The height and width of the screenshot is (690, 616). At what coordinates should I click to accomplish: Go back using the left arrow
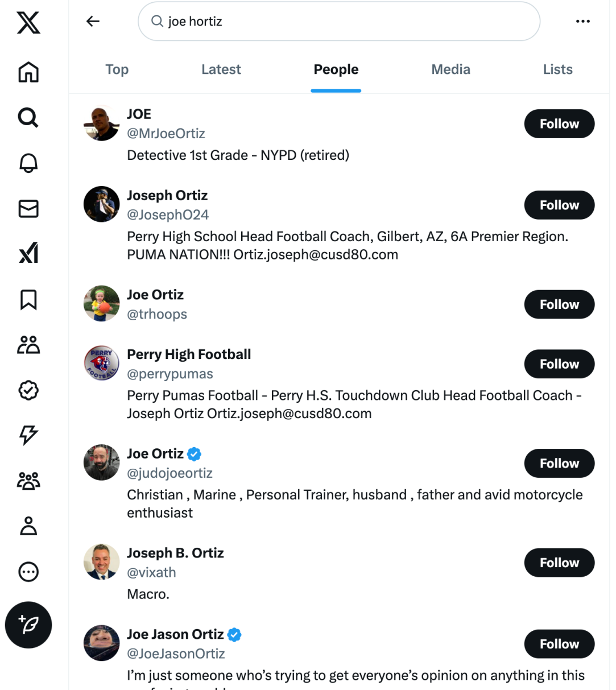pyautogui.click(x=93, y=22)
